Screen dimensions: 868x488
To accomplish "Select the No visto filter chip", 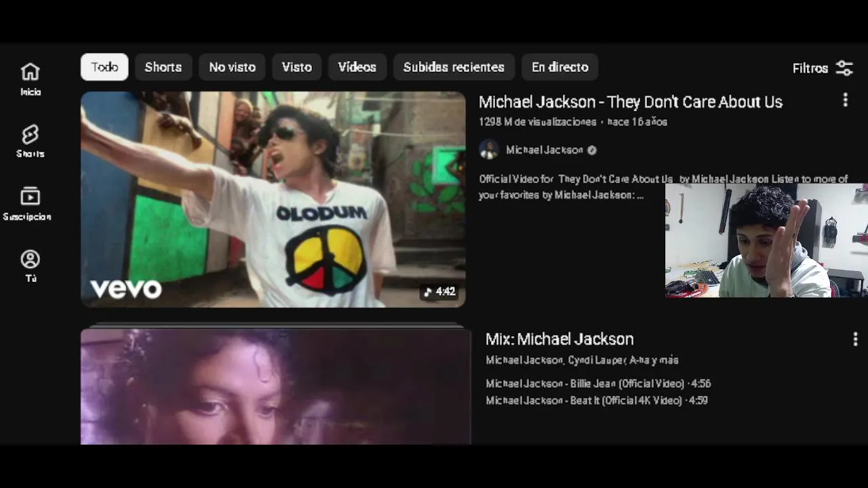I will (232, 67).
